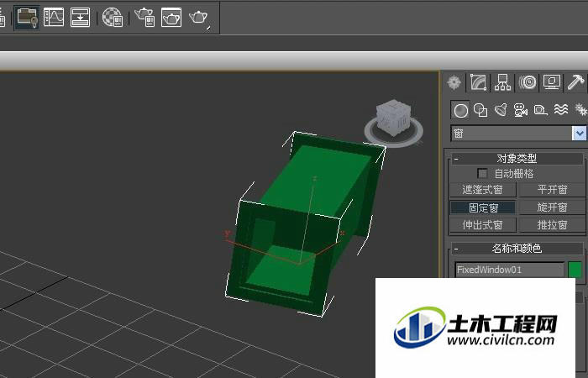Image resolution: width=588 pixels, height=378 pixels.
Task: Open the Rendered Frame Window
Action: 171,18
